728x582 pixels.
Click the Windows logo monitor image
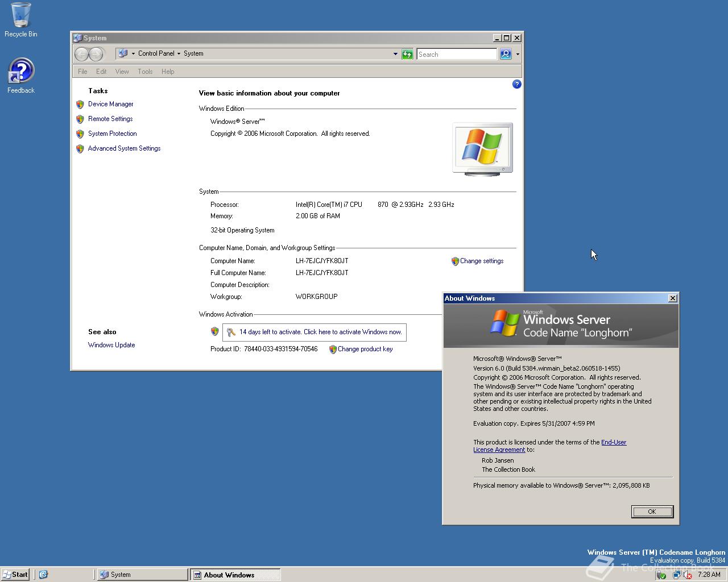(482, 149)
